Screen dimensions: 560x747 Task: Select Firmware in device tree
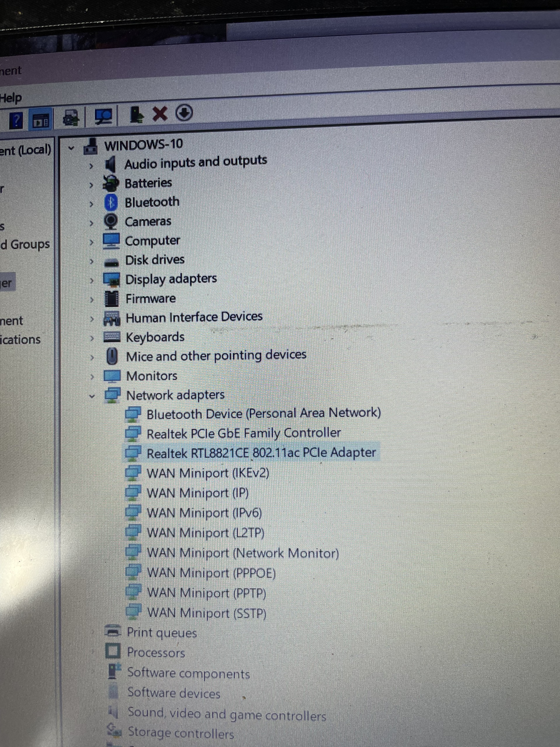(x=150, y=299)
